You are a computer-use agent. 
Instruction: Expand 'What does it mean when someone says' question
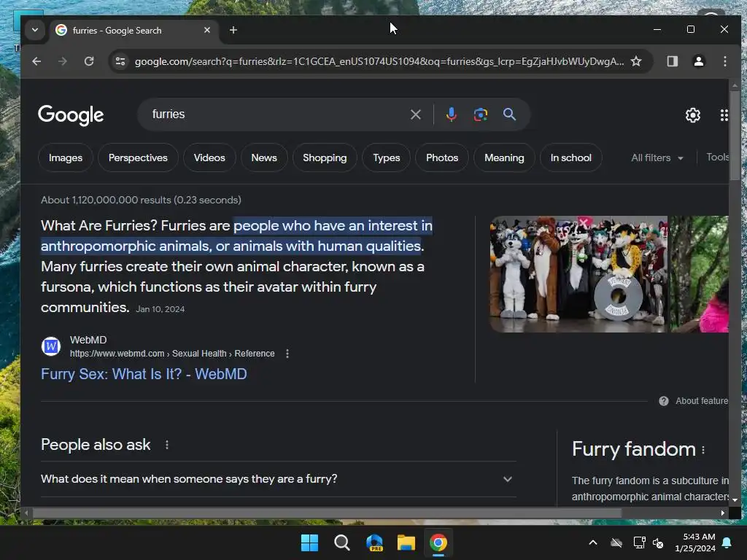278,479
